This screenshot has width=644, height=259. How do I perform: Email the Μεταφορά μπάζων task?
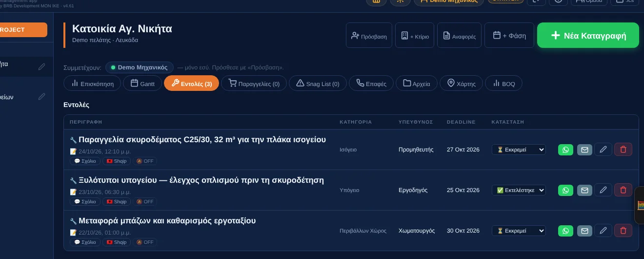584,231
